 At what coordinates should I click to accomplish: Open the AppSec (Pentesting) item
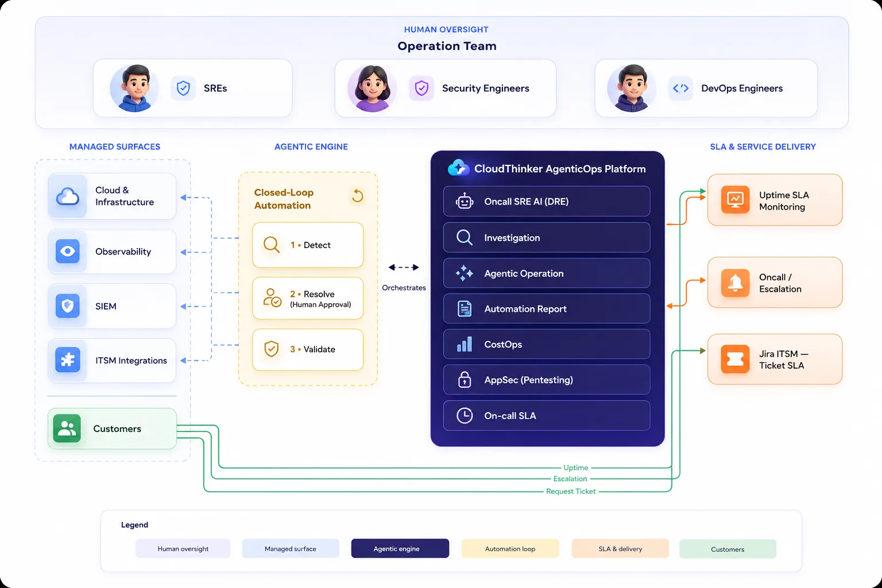click(547, 380)
